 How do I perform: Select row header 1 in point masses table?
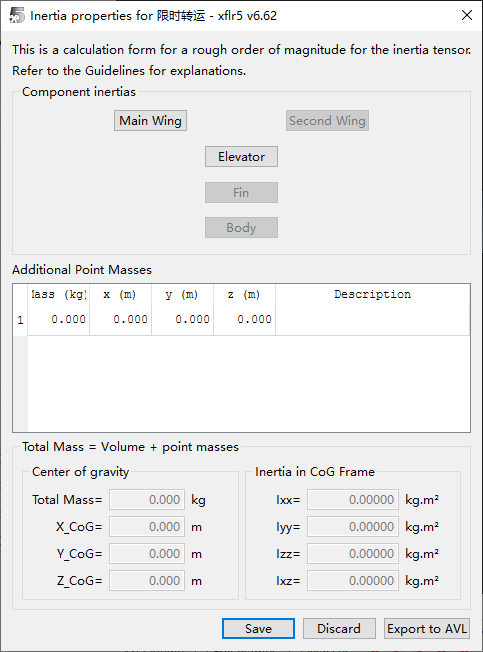20,320
